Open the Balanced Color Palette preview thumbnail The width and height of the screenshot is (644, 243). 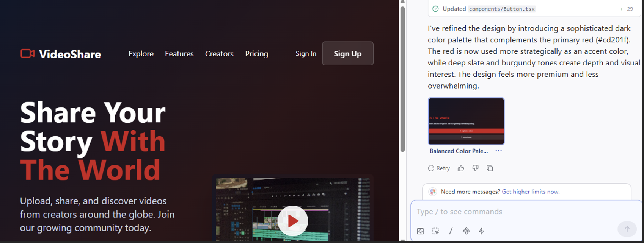pos(466,121)
